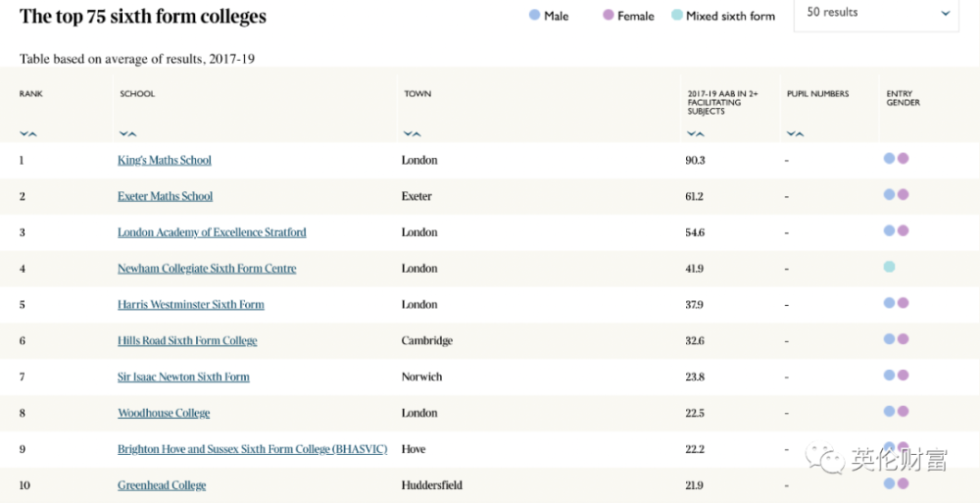This screenshot has height=503, width=980.
Task: Click Woodhouse College female gender dot
Action: 903,412
